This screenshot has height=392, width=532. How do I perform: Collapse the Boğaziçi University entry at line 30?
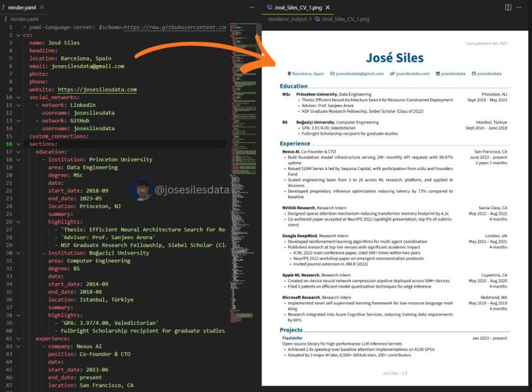[19, 253]
